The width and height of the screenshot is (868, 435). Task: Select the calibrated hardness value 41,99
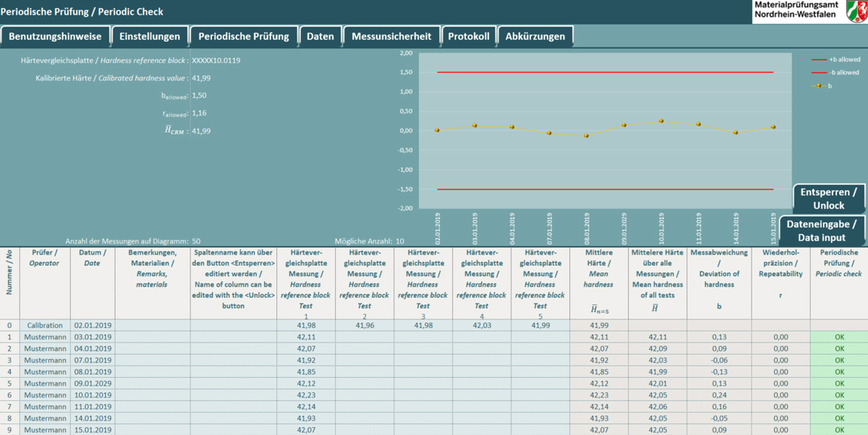pyautogui.click(x=202, y=78)
